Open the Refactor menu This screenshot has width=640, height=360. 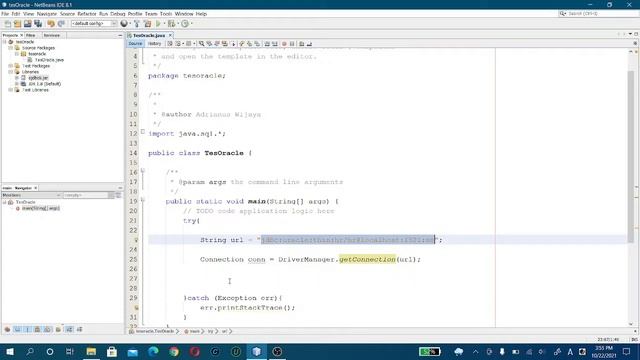[x=87, y=13]
